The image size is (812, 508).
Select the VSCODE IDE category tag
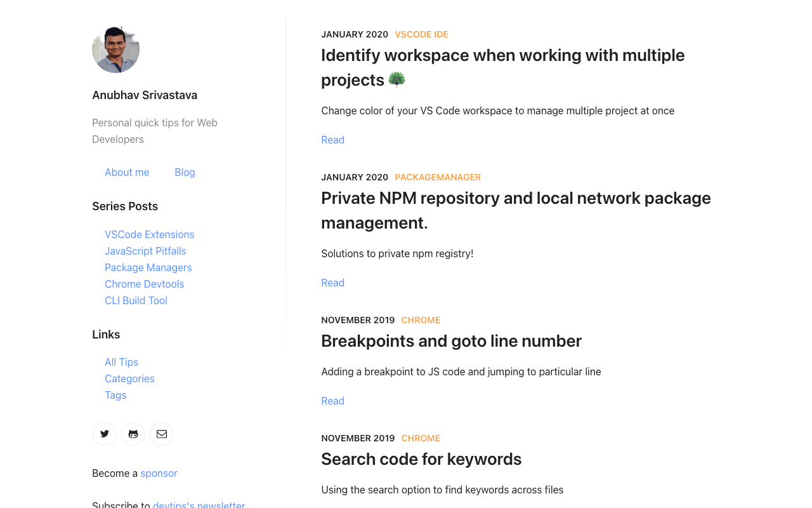[x=421, y=34]
